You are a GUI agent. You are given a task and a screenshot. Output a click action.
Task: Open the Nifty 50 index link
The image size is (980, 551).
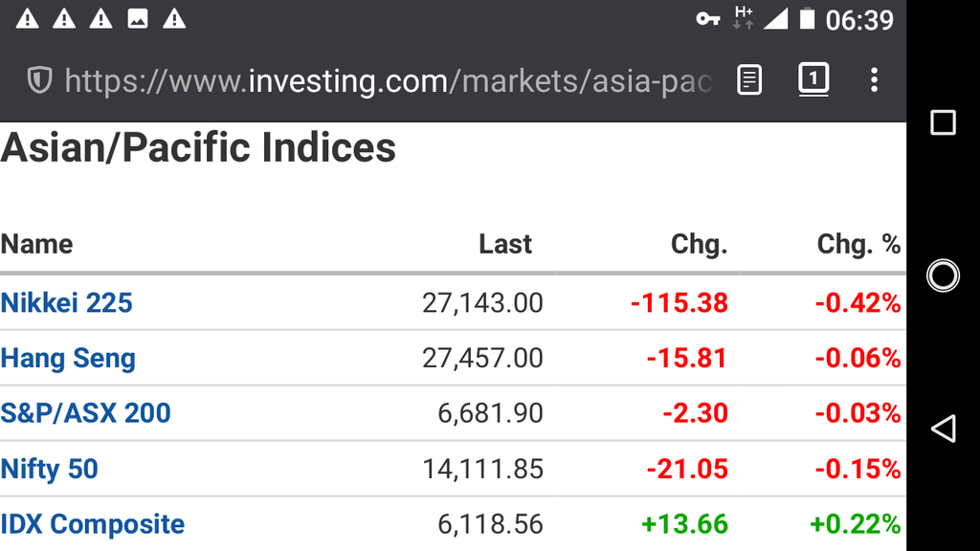(49, 469)
